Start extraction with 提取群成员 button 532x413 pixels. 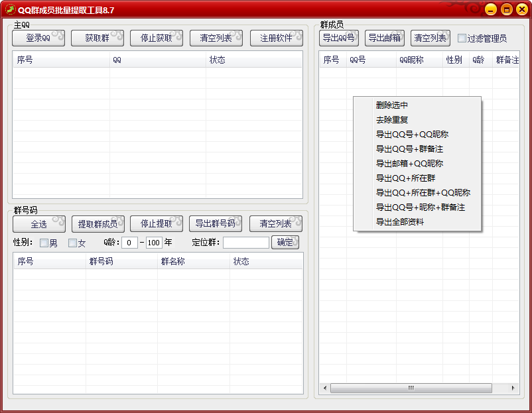coord(98,224)
